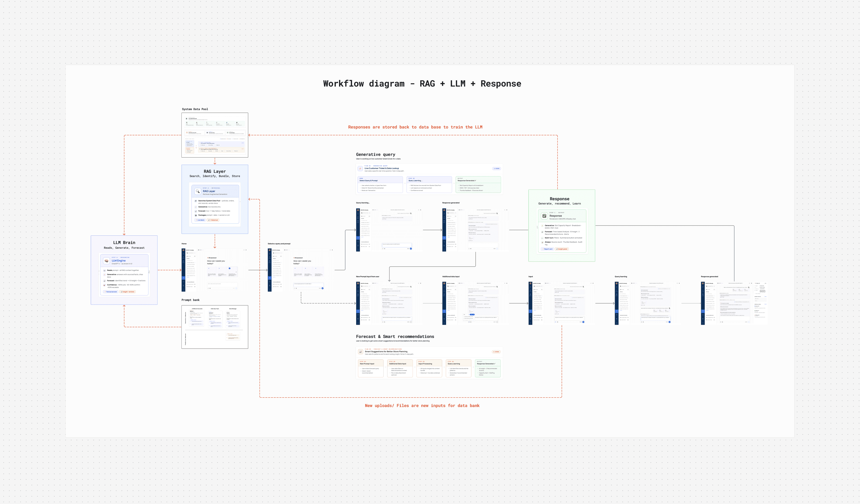Click the Confidence bullet icon in LLM Engine
The width and height of the screenshot is (860, 504).
[104, 285]
